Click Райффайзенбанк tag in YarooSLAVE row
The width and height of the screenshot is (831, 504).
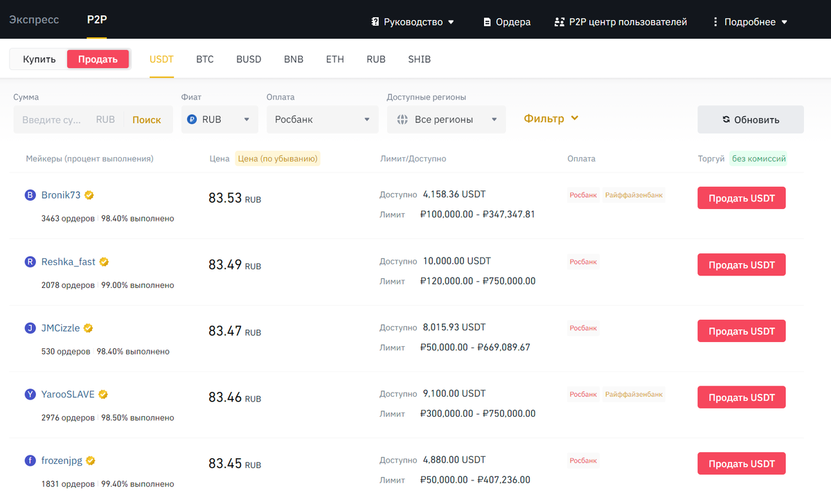[x=634, y=395]
